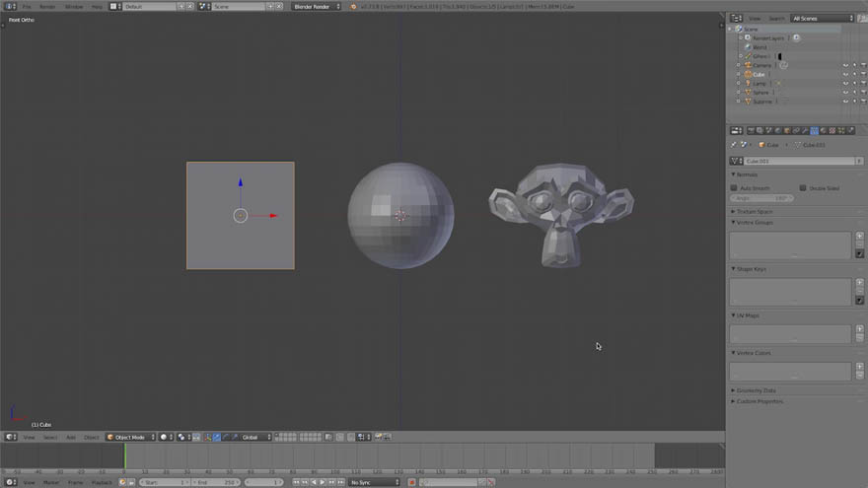Image resolution: width=868 pixels, height=488 pixels.
Task: Click the Camera object icon in outliner
Action: point(748,65)
